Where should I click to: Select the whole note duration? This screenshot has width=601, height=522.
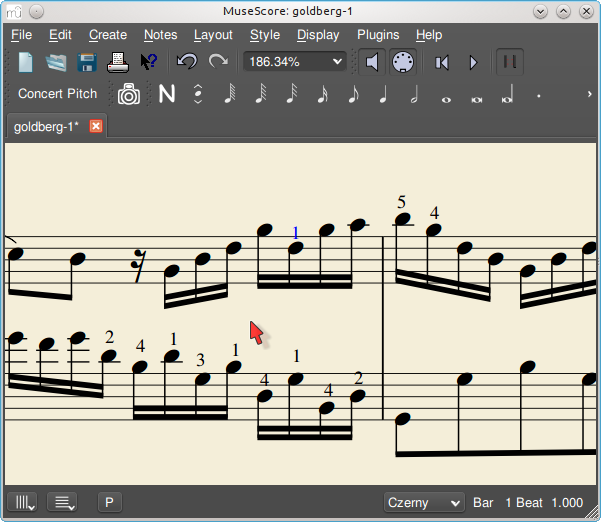446,97
